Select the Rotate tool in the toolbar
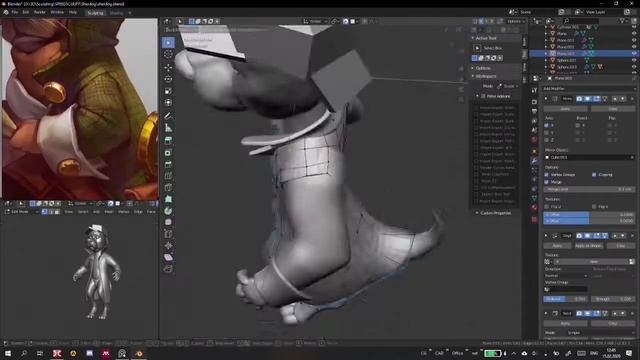The width and height of the screenshot is (640, 360). pos(168,79)
